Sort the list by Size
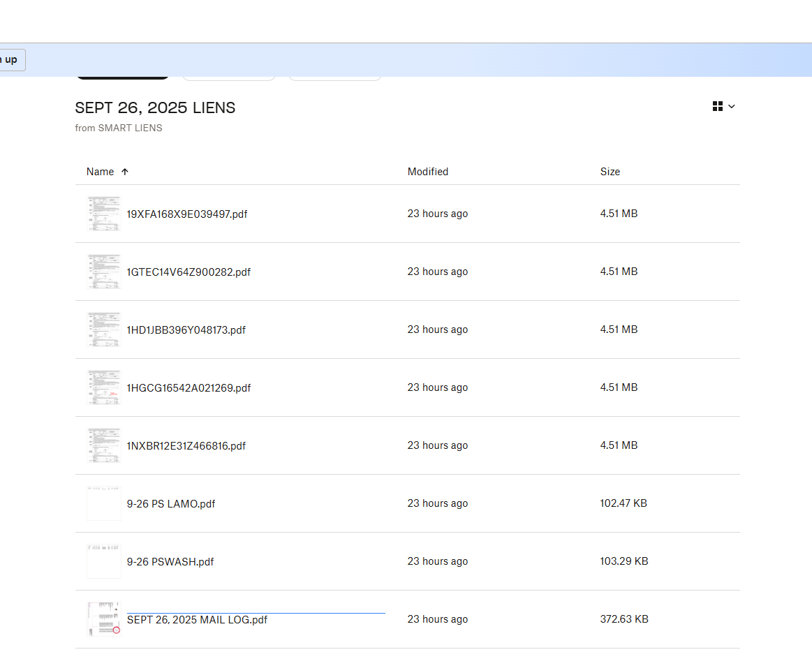The height and width of the screenshot is (659, 812). point(610,172)
